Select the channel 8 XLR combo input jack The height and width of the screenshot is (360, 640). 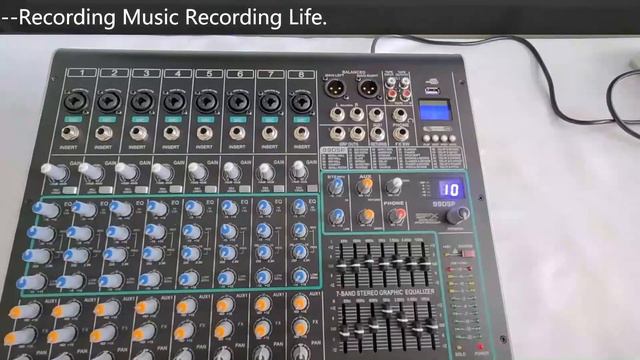coord(301,102)
